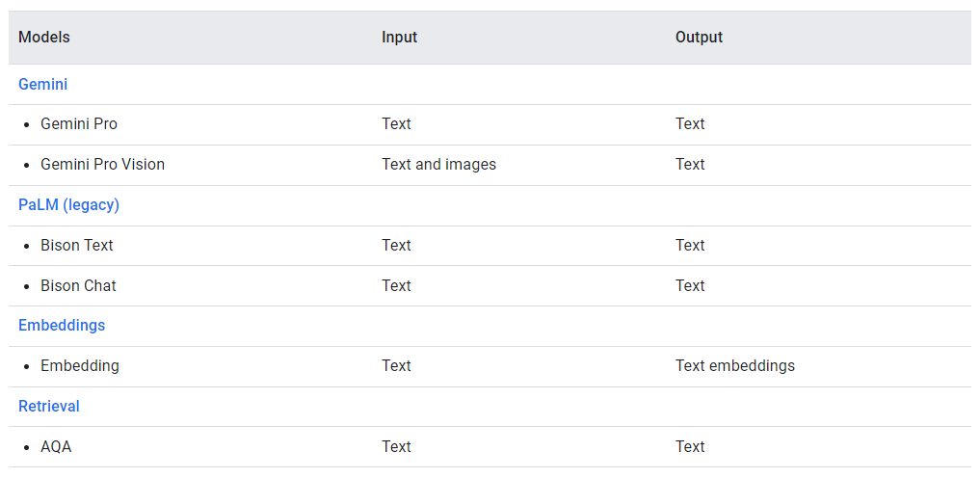Image resolution: width=980 pixels, height=478 pixels.
Task: Open the Retrieval link
Action: pyautogui.click(x=49, y=406)
